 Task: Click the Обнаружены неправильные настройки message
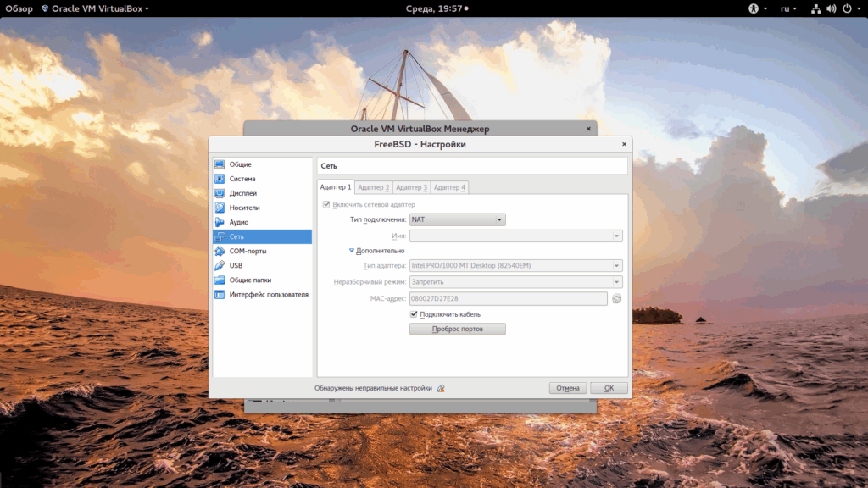(373, 388)
